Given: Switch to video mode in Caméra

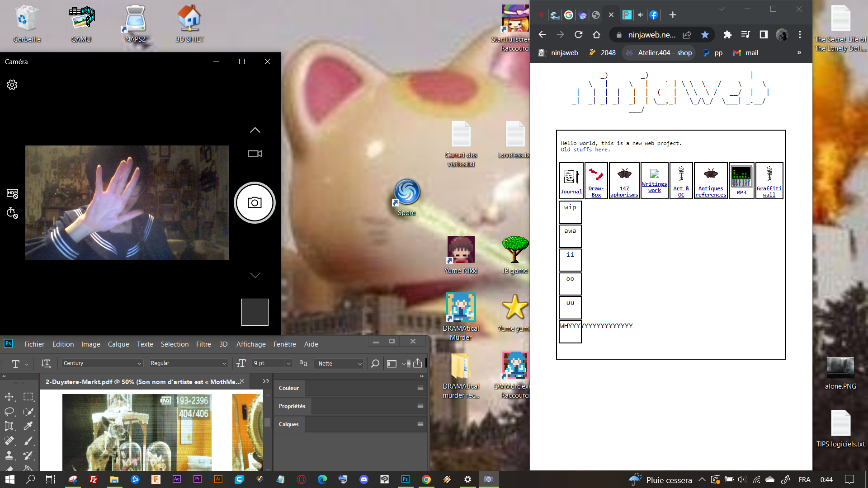Looking at the screenshot, I should pos(255,154).
